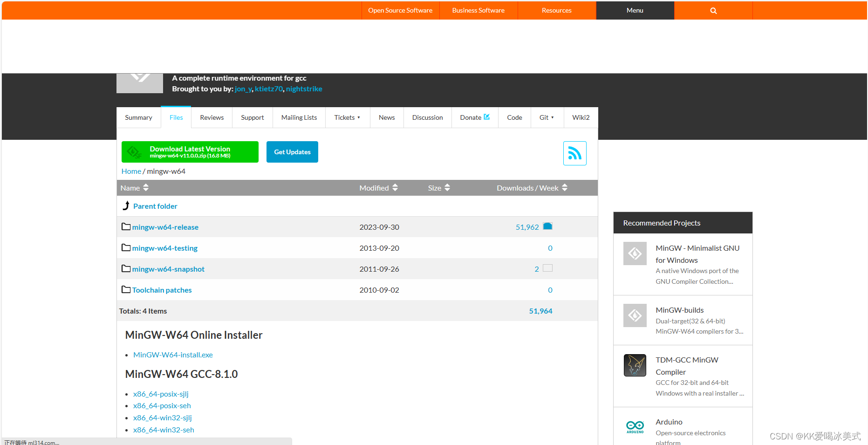Click the mingw-w64-snapshot folder icon

[x=126, y=268]
